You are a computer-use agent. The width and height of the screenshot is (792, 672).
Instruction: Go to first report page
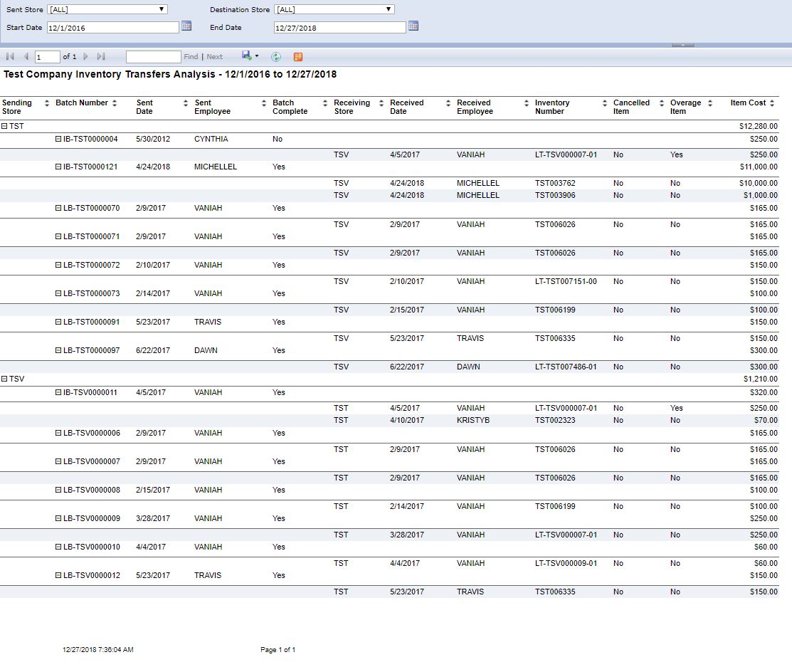pyautogui.click(x=10, y=56)
